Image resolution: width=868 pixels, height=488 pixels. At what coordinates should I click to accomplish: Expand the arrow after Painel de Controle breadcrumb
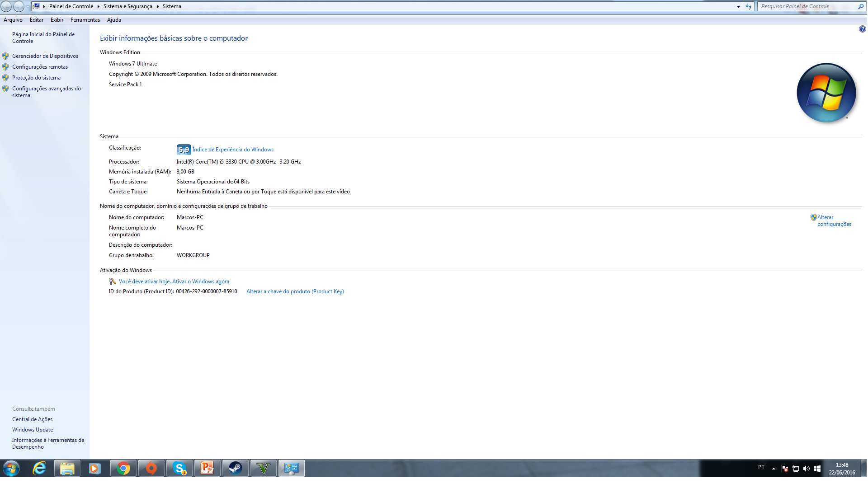pos(98,6)
